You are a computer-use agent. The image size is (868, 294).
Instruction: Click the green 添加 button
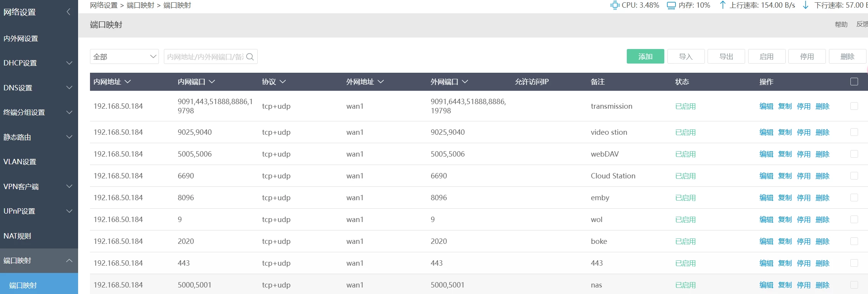(x=645, y=56)
